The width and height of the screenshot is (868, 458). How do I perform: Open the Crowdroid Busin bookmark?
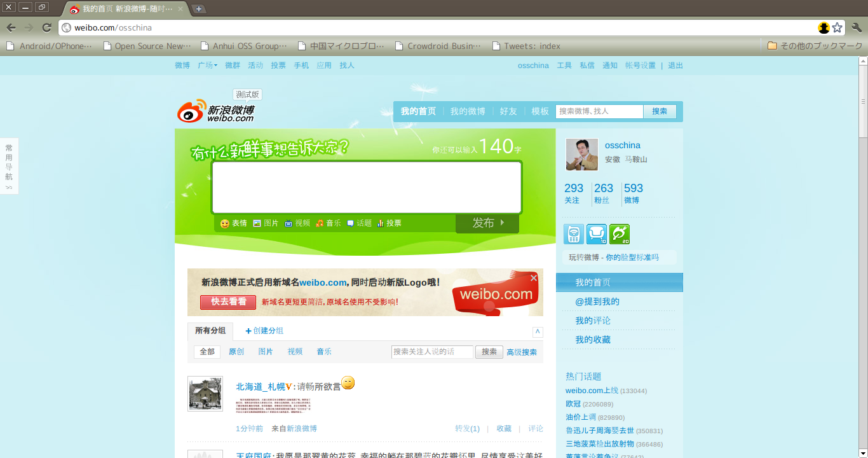pos(438,46)
